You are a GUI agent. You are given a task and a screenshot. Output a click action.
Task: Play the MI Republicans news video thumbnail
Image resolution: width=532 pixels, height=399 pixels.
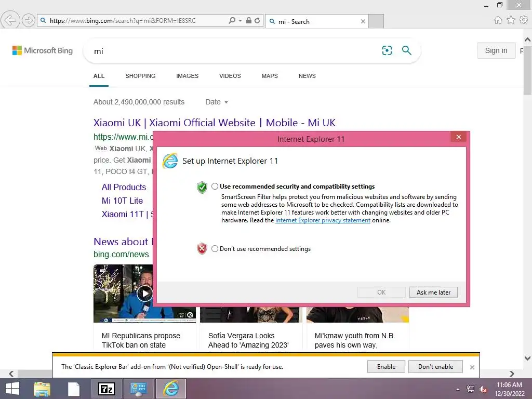145,294
